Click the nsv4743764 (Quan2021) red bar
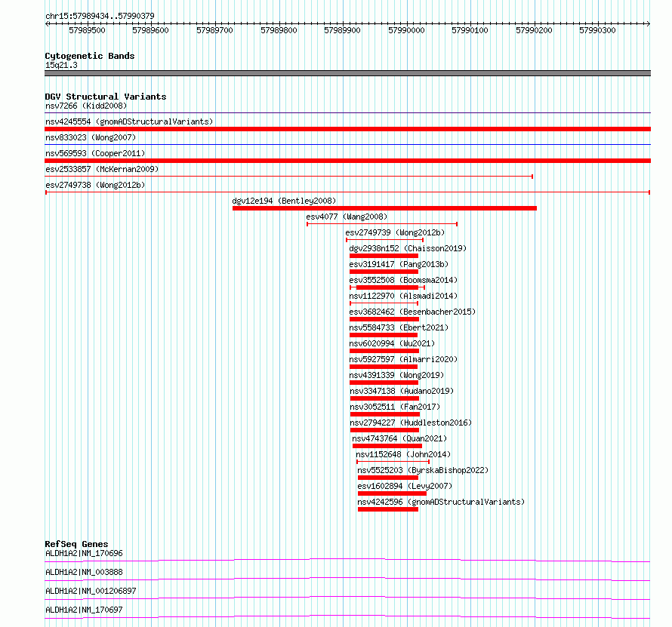This screenshot has height=627, width=672. [387, 446]
